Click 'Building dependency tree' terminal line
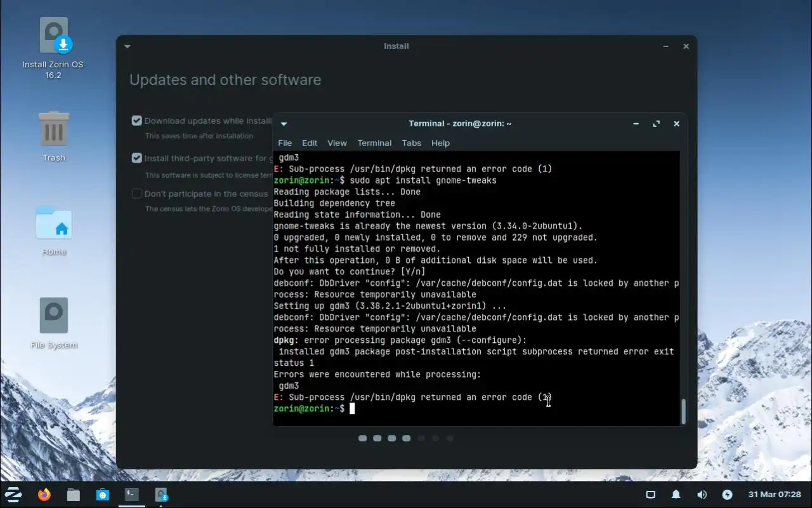Image resolution: width=812 pixels, height=508 pixels. coord(334,203)
